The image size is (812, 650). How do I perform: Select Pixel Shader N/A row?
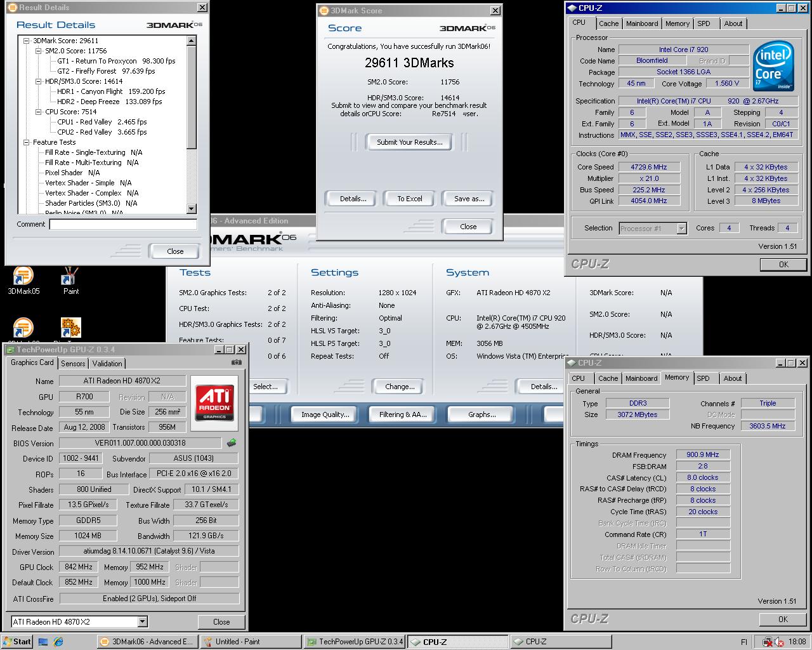[72, 173]
